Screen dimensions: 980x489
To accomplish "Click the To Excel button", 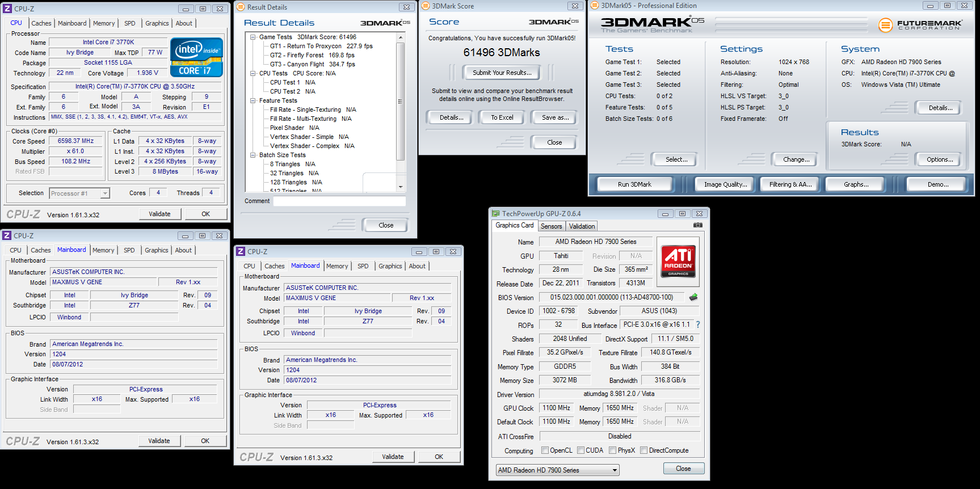I will 502,117.
